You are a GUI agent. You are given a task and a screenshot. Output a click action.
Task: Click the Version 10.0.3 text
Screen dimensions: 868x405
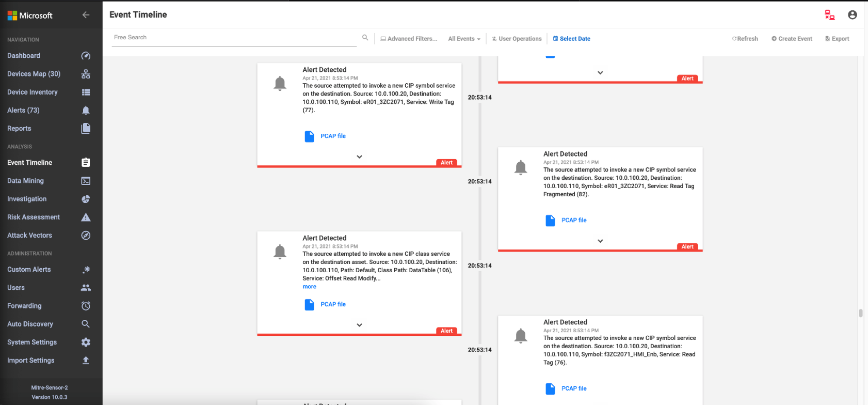coord(50,397)
